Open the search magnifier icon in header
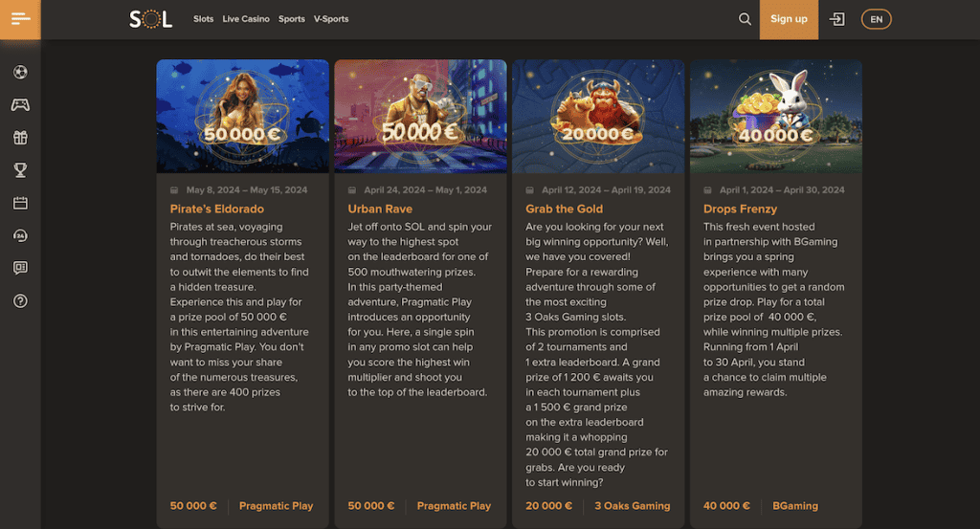 pyautogui.click(x=745, y=19)
